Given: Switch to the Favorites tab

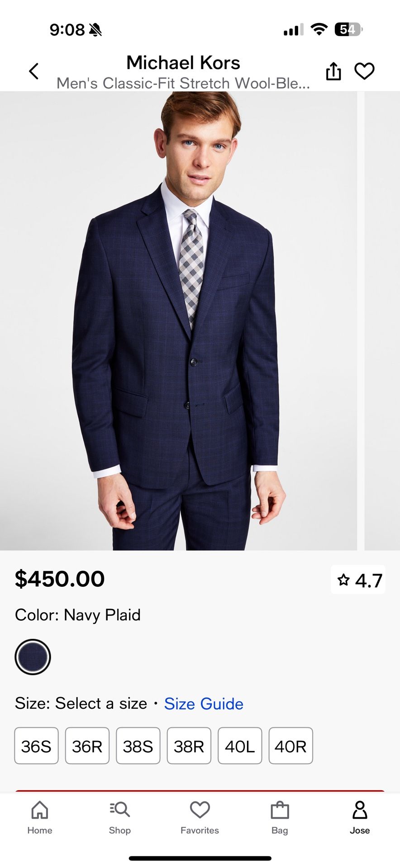Looking at the screenshot, I should click(200, 817).
